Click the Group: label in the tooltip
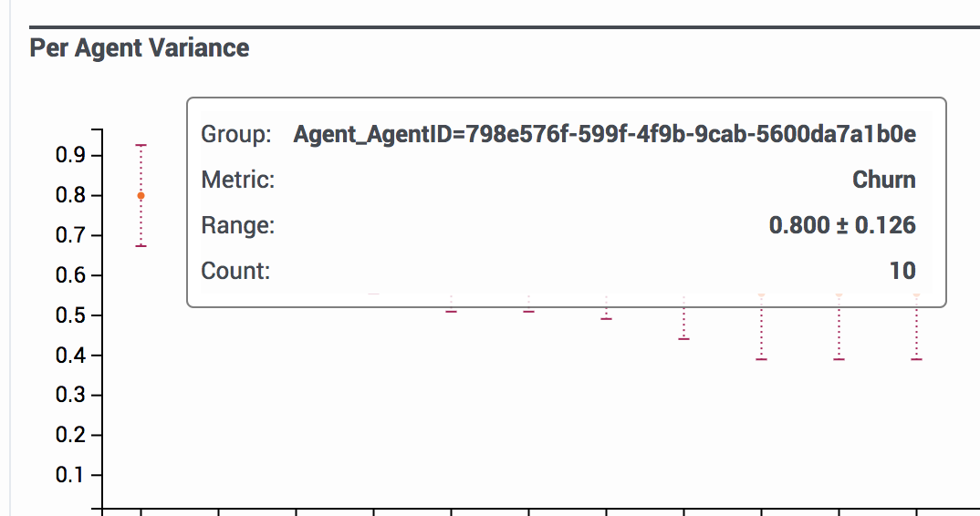 point(235,134)
